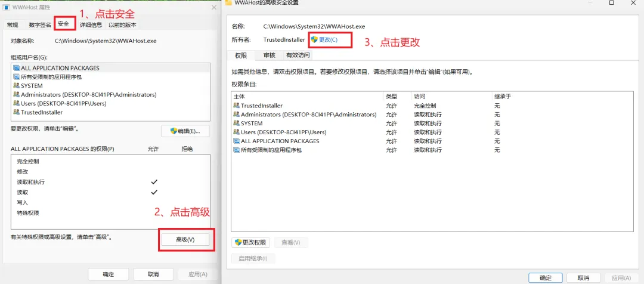Maximize the advanced security settings window
This screenshot has height=284, width=644.
(x=611, y=2)
